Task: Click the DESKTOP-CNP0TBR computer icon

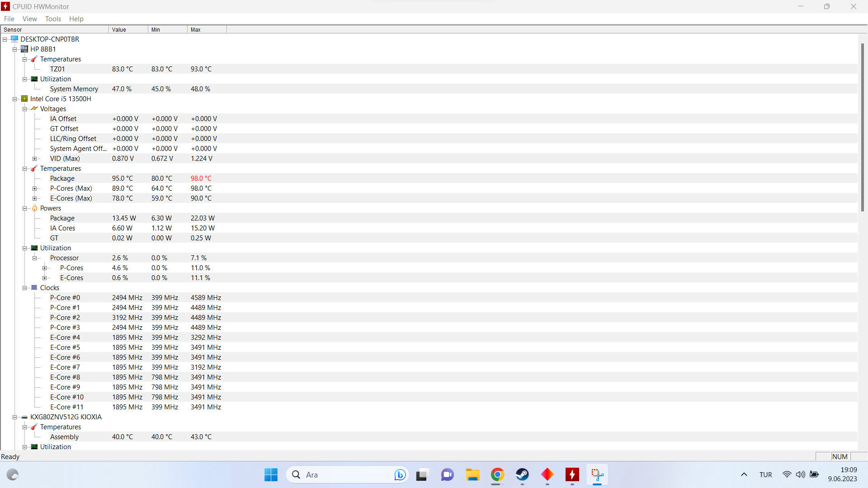Action: coord(14,39)
